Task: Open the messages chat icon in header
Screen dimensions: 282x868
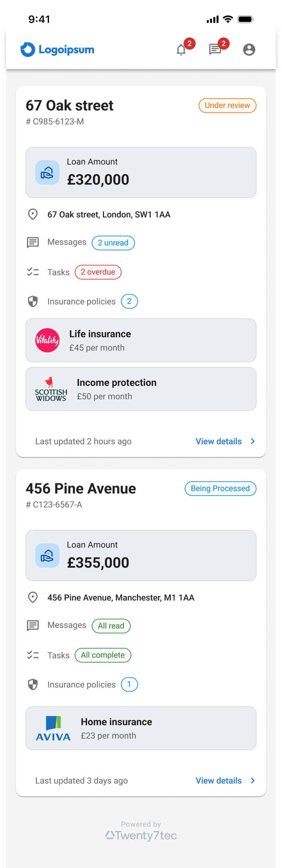Action: pos(215,50)
